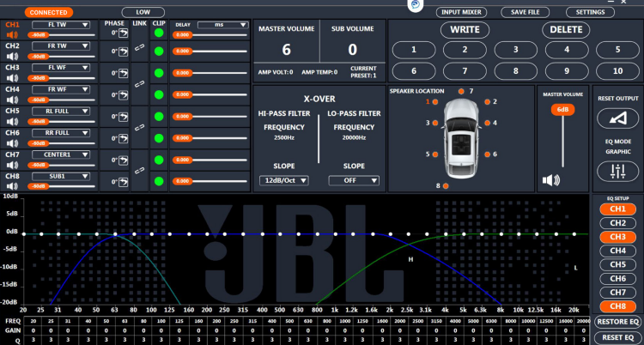Invert phase for CH3 with arrow icon
The image size is (644, 345).
(123, 73)
